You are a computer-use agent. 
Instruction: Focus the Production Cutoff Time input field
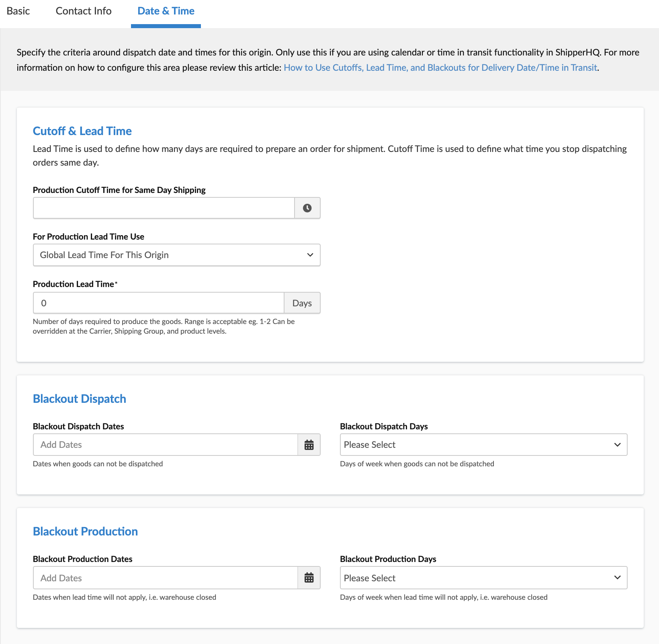tap(164, 208)
